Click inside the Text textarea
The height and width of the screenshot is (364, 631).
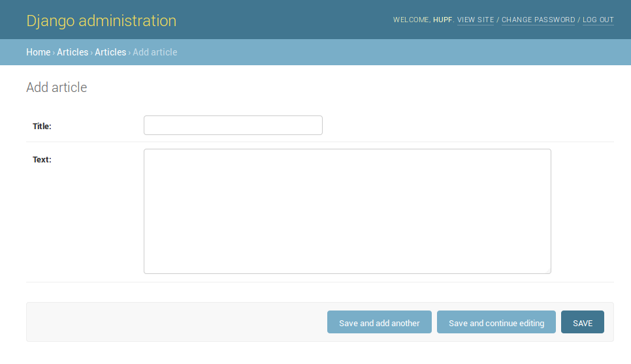point(348,211)
